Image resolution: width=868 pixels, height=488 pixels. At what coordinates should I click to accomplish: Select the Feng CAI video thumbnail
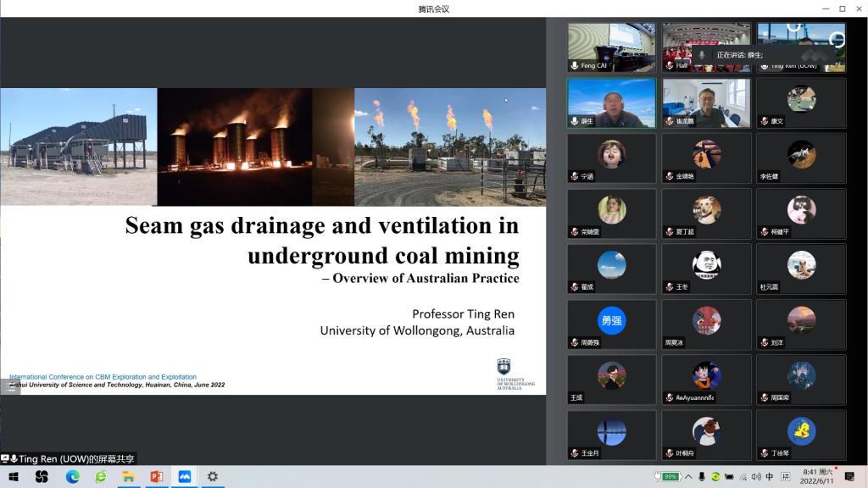pos(611,42)
